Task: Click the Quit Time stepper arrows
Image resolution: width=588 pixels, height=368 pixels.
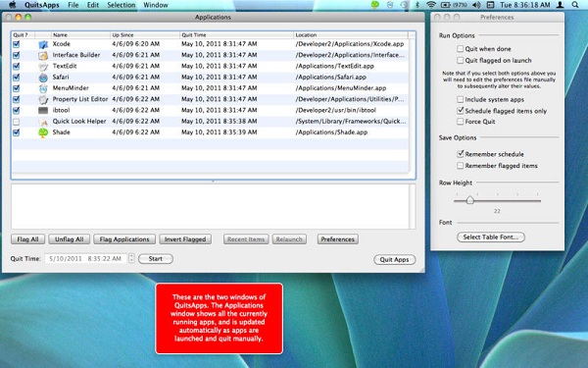Action: [x=131, y=258]
